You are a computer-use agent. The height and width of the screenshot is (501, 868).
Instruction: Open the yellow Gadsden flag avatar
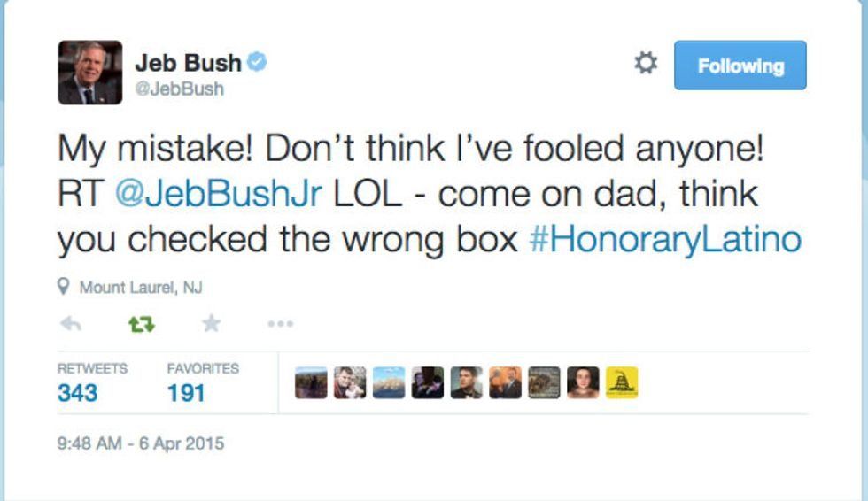621,382
